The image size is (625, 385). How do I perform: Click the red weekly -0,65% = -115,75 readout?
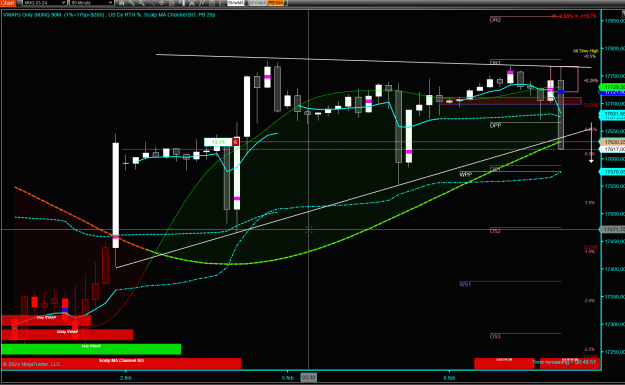click(x=574, y=16)
